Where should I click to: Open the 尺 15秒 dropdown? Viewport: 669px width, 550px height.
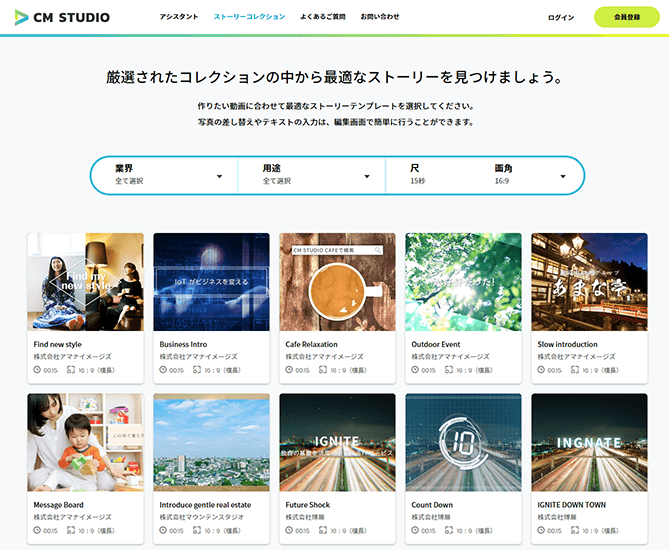pos(418,175)
